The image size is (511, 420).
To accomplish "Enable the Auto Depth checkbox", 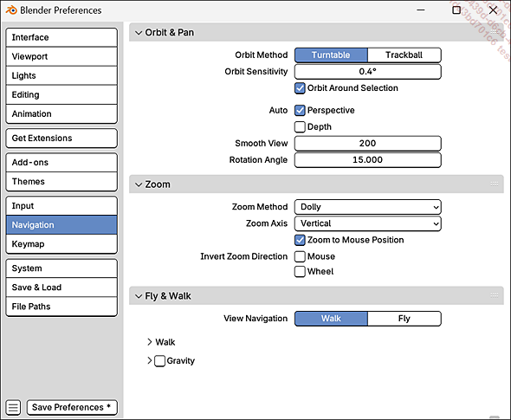I will tap(300, 126).
